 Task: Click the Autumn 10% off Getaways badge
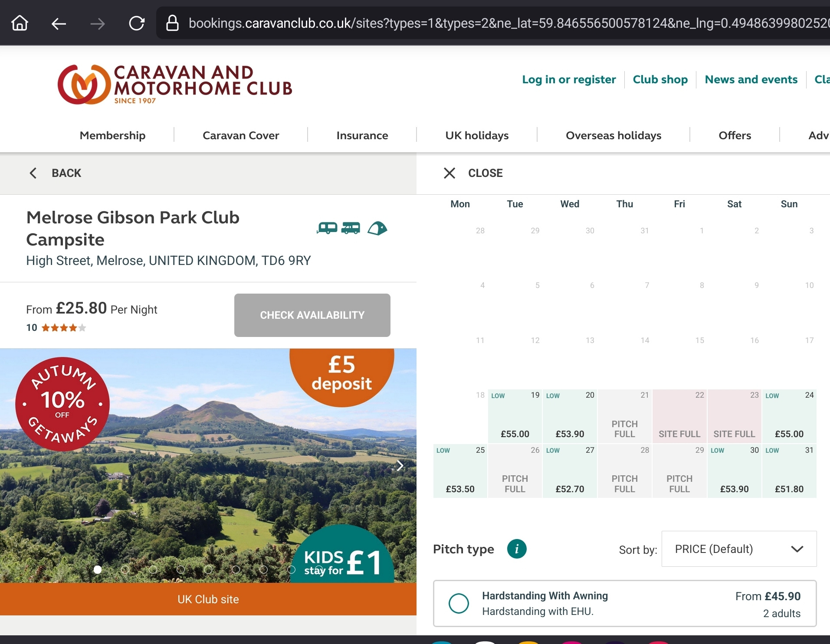(62, 404)
